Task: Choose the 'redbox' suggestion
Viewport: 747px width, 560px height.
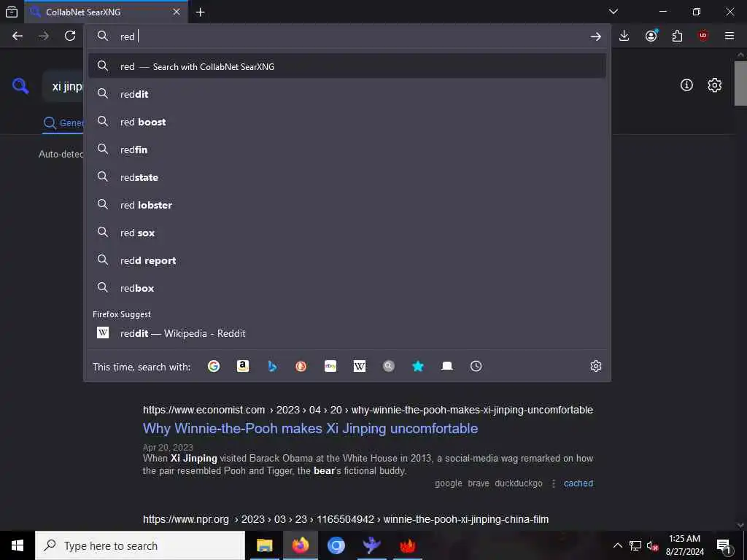Action: point(347,288)
